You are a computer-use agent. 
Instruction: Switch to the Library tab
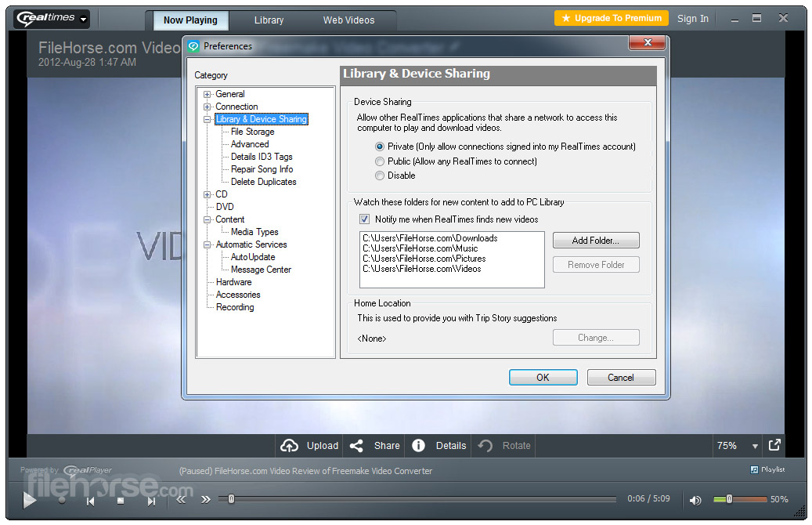pos(269,20)
